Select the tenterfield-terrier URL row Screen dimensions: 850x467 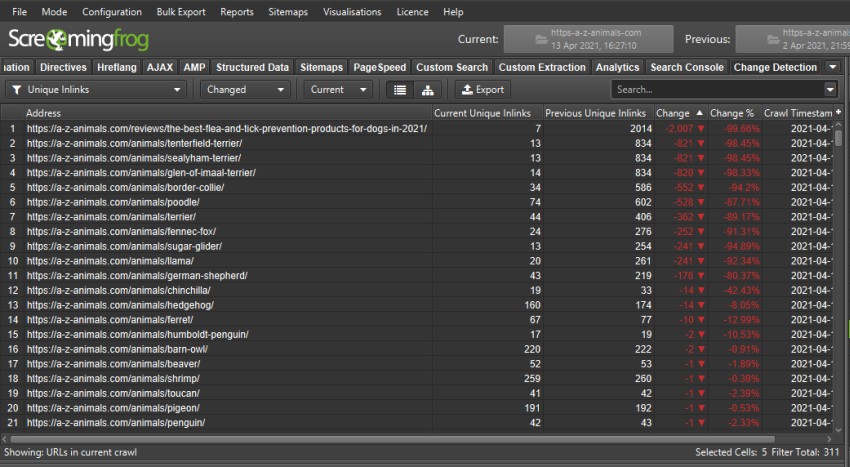(417, 143)
